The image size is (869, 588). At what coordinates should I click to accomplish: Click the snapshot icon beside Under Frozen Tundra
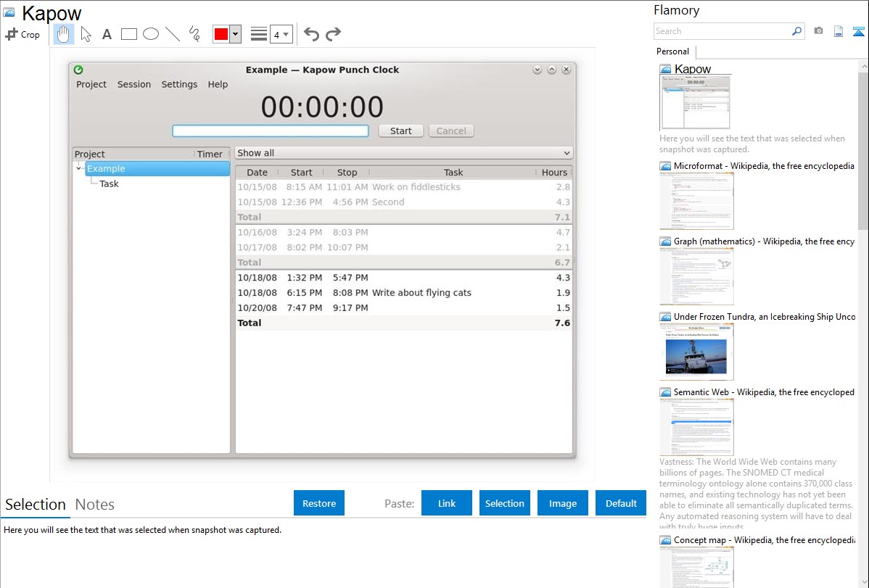click(x=665, y=317)
